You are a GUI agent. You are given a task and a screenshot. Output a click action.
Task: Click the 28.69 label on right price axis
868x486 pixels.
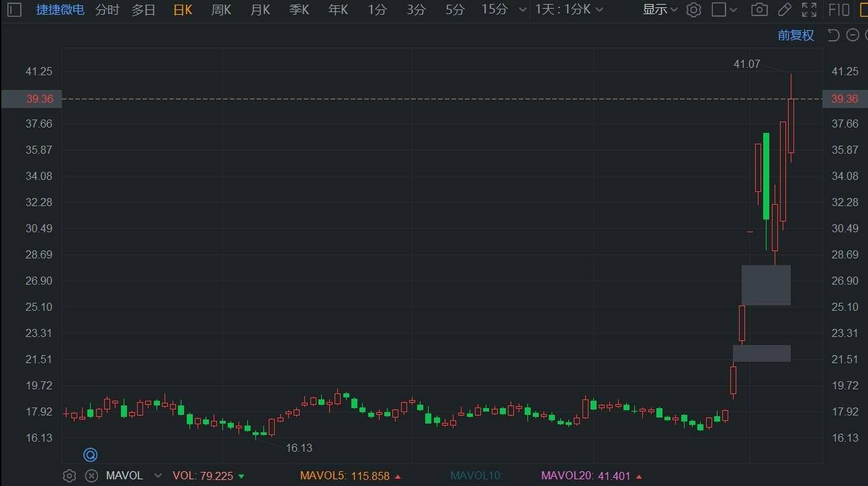coord(844,254)
